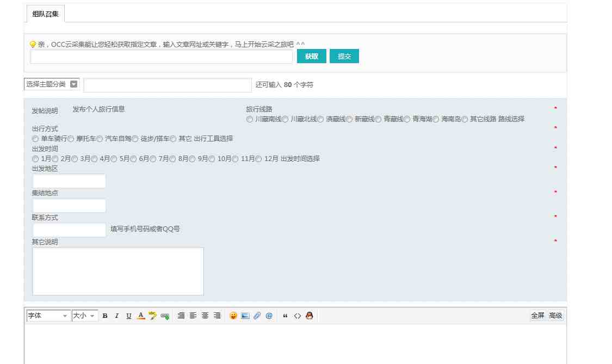Toggle italic formatting in editor toolbar
The width and height of the screenshot is (612, 364).
pyautogui.click(x=117, y=316)
